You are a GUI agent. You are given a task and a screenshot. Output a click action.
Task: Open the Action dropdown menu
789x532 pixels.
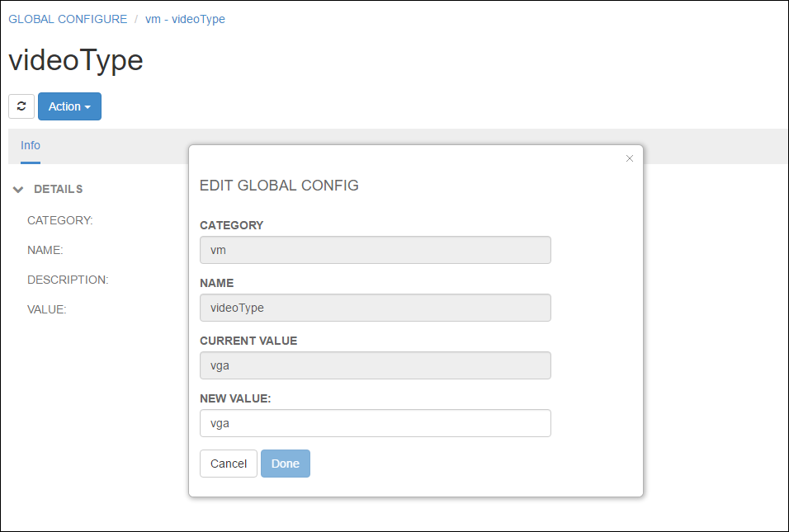point(69,106)
